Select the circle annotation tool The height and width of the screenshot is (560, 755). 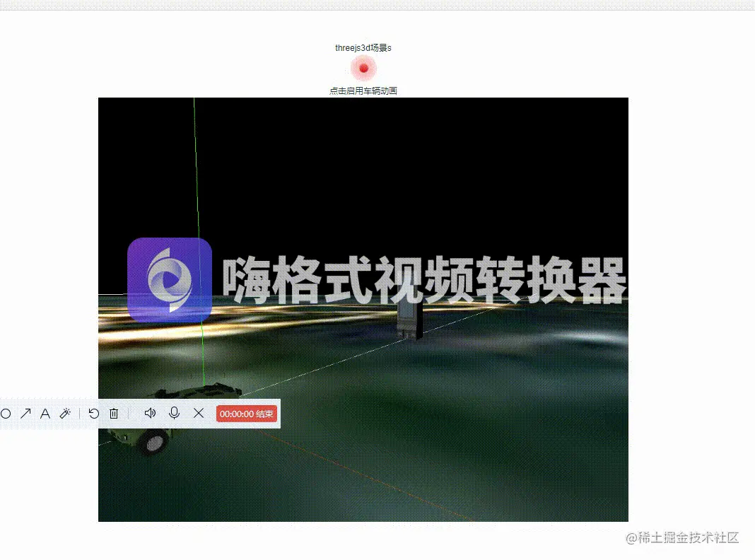pos(6,414)
